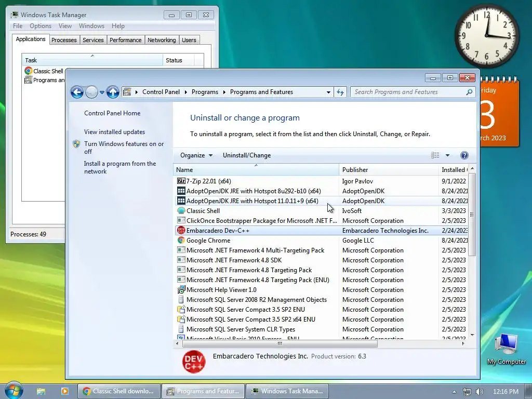Switch to the Processes tab
Viewport: 532px width, 399px height.
[x=64, y=40]
